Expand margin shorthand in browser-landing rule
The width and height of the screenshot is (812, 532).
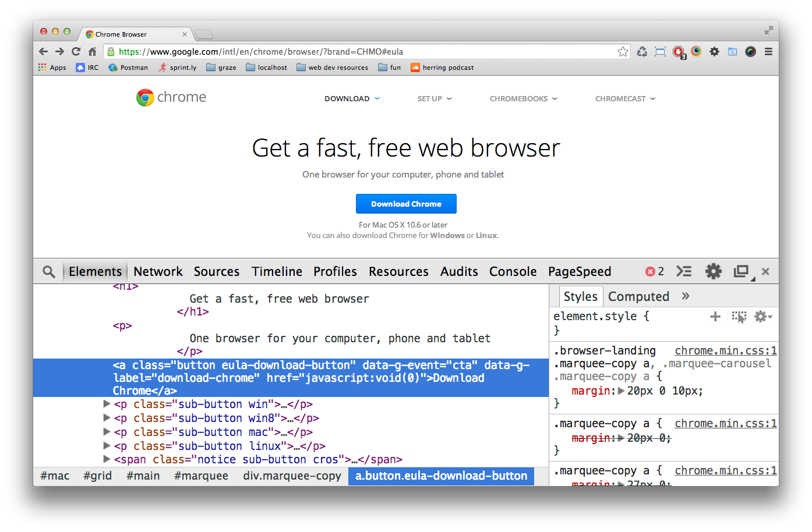click(621, 391)
